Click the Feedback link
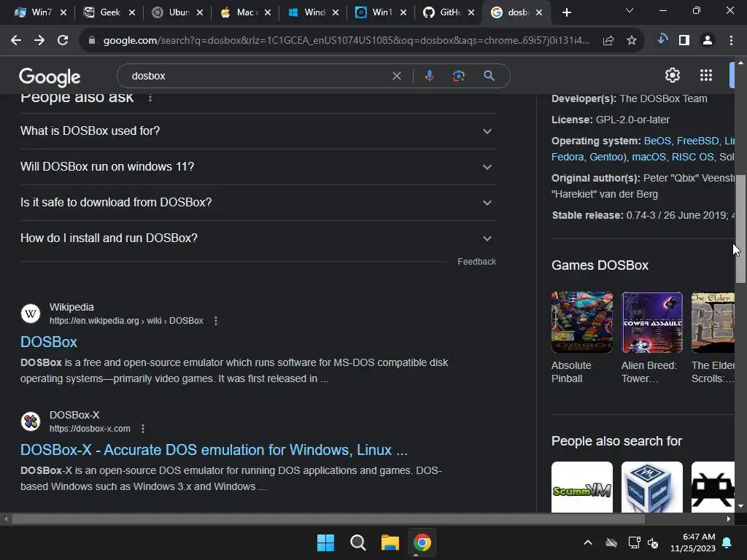The height and width of the screenshot is (560, 747). 476,262
